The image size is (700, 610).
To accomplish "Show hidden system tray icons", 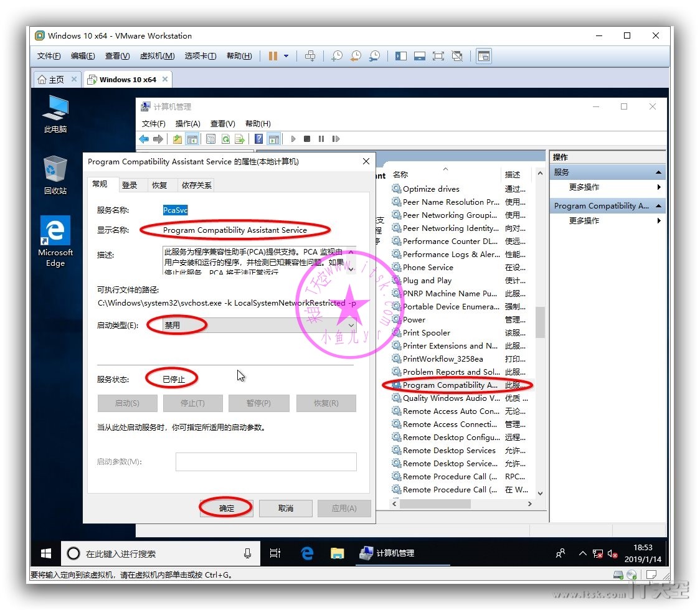I will click(582, 554).
